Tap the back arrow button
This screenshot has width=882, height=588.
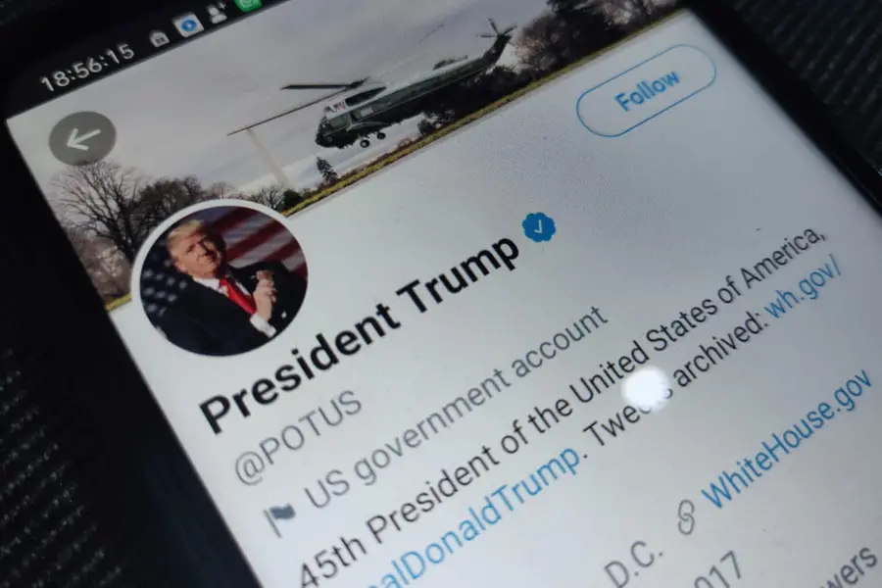click(82, 138)
